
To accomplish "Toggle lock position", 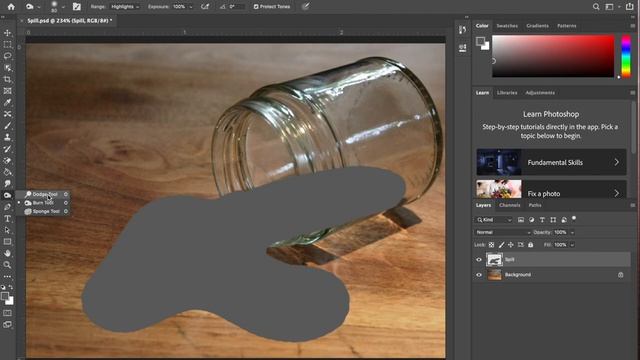I will [x=511, y=245].
